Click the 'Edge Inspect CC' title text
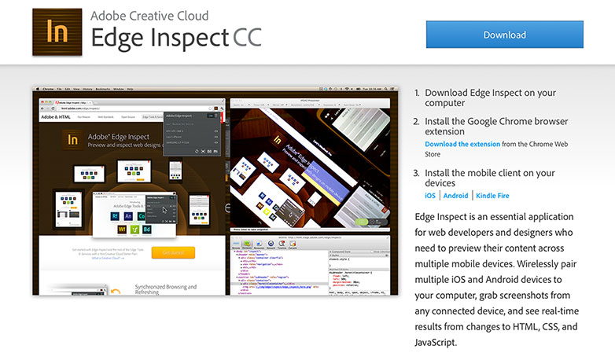Screen dimensions: 615x364 [x=176, y=38]
